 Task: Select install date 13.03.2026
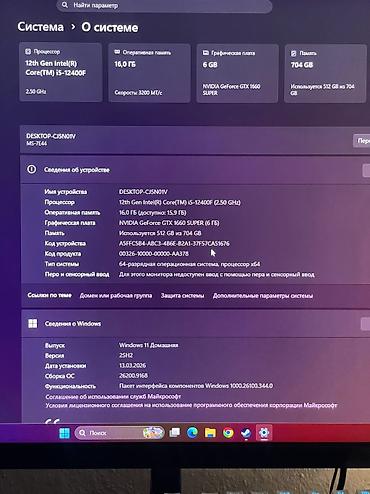[132, 365]
